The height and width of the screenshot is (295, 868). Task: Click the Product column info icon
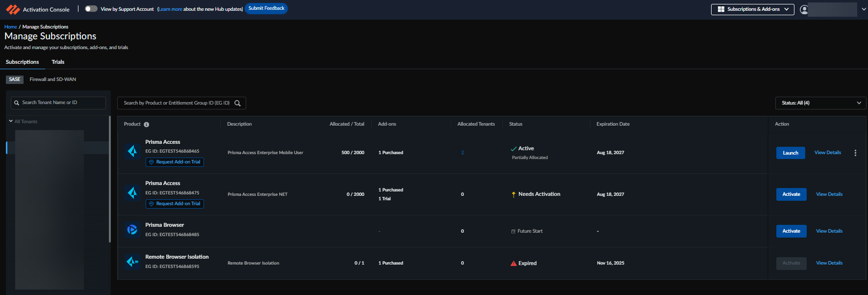pos(146,125)
